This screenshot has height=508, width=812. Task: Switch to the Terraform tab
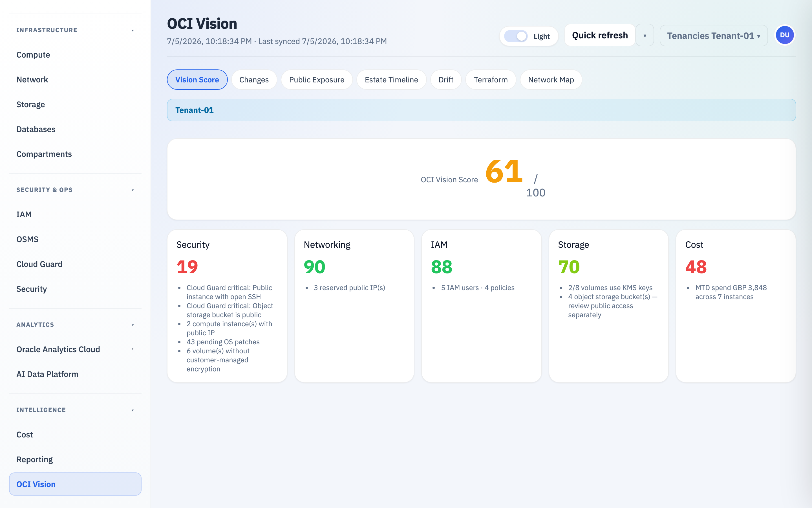pos(490,80)
